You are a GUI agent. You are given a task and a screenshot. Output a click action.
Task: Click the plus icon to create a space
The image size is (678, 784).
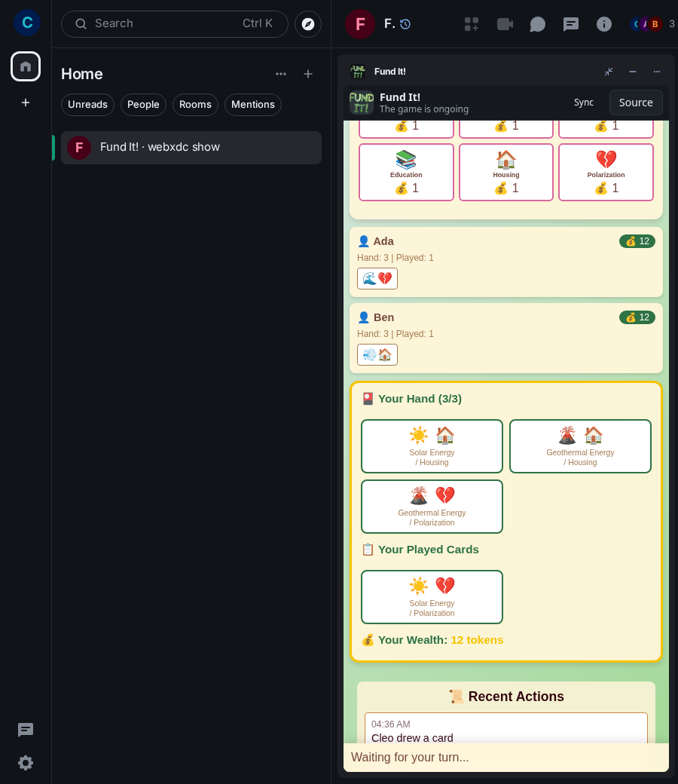pyautogui.click(x=26, y=103)
